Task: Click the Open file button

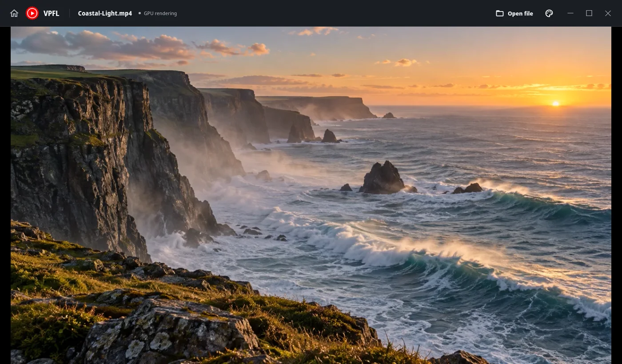Action: (x=514, y=13)
